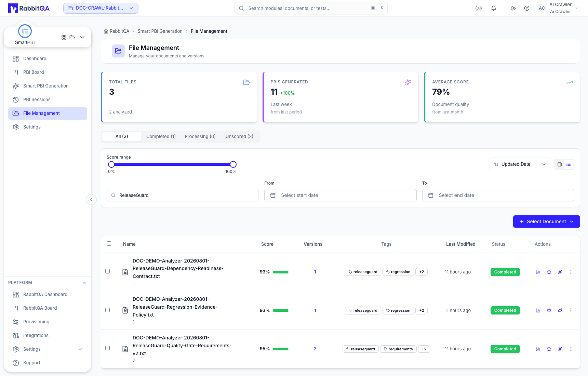Screen dimensions: 588x376
Task: Click the score range maximum handle at 100%
Action: point(233,164)
